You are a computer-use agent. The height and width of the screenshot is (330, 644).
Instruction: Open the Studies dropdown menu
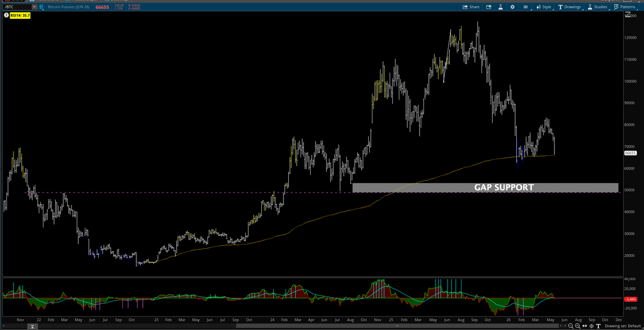tap(597, 7)
